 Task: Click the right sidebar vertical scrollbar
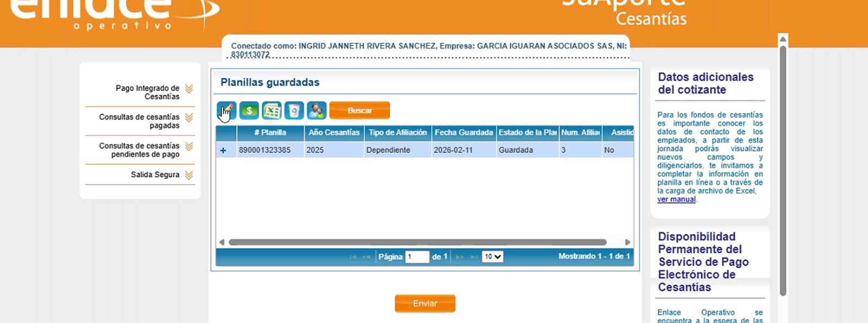[783, 171]
